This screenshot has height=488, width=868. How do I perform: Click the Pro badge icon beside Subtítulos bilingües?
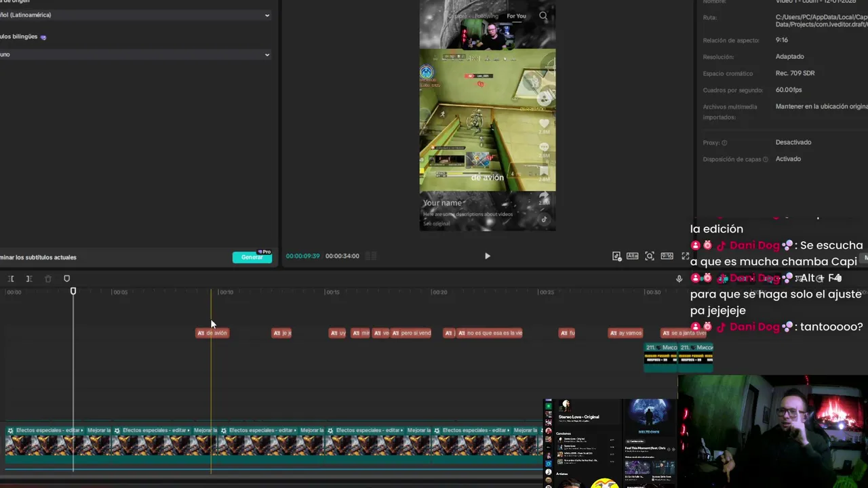43,37
